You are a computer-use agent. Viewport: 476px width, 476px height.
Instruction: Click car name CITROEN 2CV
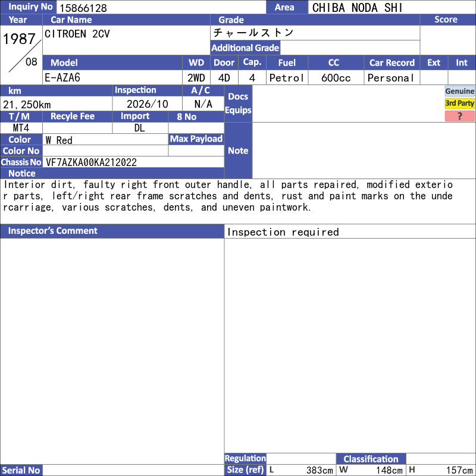[x=77, y=34]
